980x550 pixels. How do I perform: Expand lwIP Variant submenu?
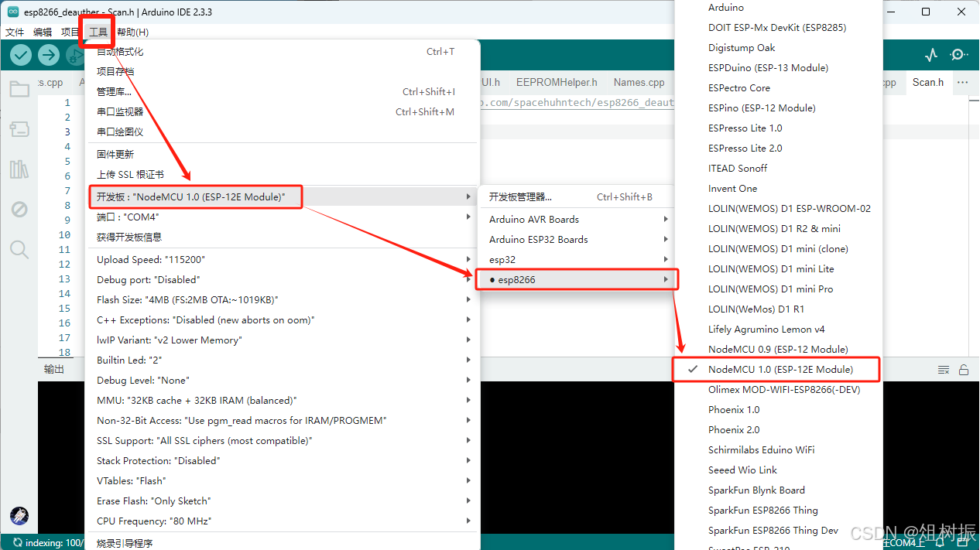click(283, 340)
